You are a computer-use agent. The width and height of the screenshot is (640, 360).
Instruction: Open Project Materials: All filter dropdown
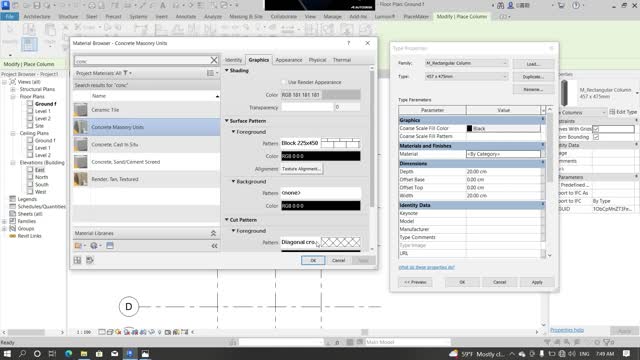click(104, 73)
